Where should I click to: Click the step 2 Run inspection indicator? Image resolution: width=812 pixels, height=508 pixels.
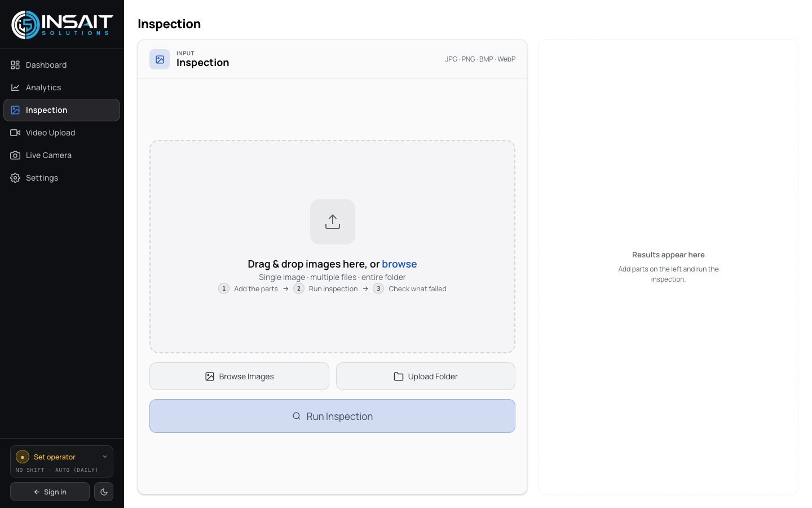click(x=325, y=288)
